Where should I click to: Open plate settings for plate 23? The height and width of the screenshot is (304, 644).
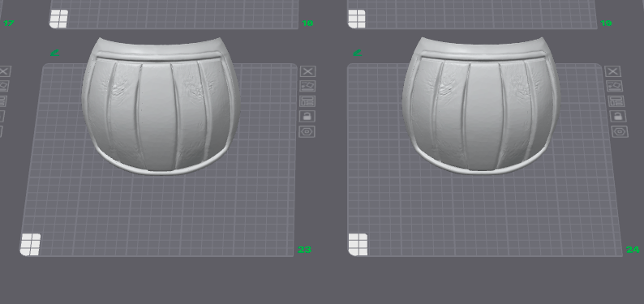307,131
